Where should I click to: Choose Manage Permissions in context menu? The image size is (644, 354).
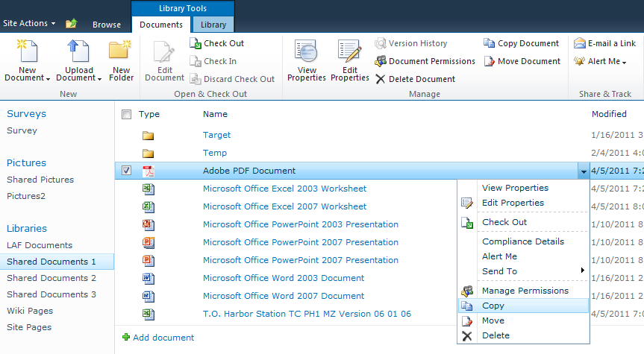(524, 291)
